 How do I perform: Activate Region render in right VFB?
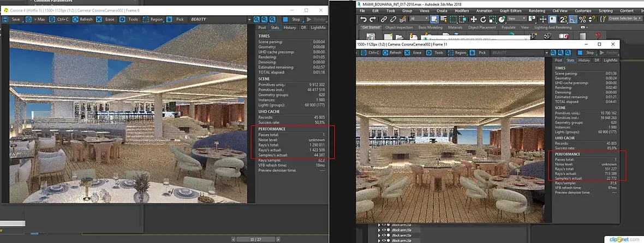(457, 53)
